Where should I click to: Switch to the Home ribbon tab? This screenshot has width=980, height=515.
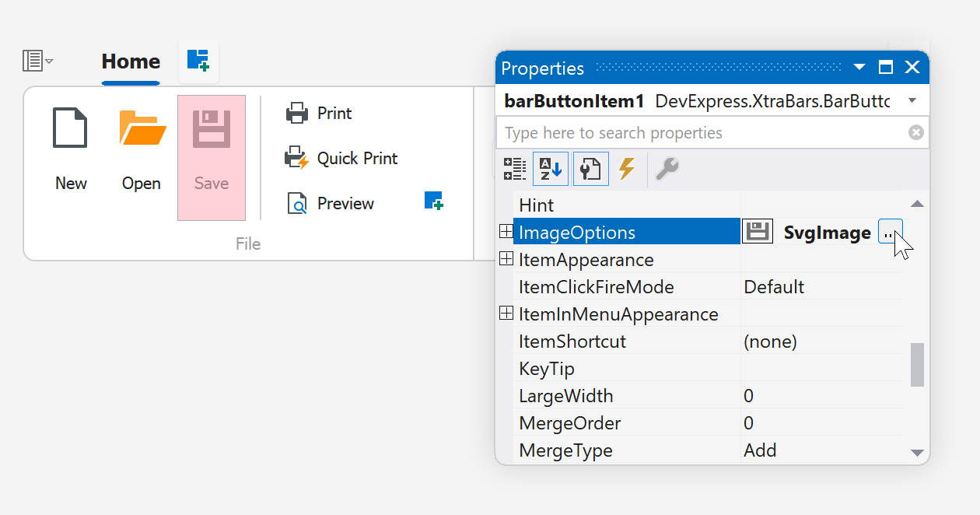[x=131, y=61]
